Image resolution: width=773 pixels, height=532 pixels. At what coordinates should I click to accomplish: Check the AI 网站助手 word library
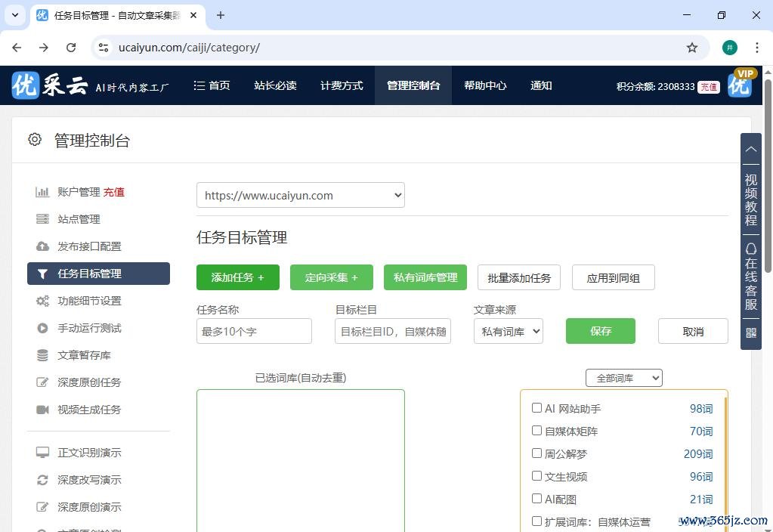point(536,408)
